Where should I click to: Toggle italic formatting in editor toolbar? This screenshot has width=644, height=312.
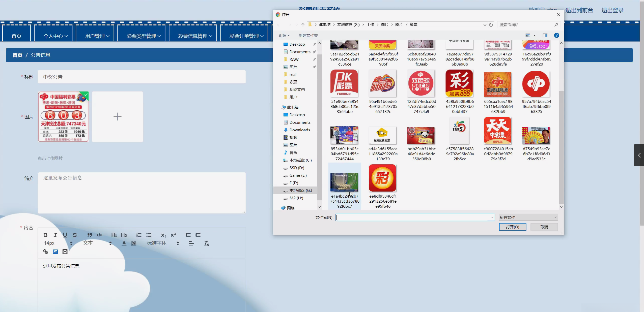(55, 235)
